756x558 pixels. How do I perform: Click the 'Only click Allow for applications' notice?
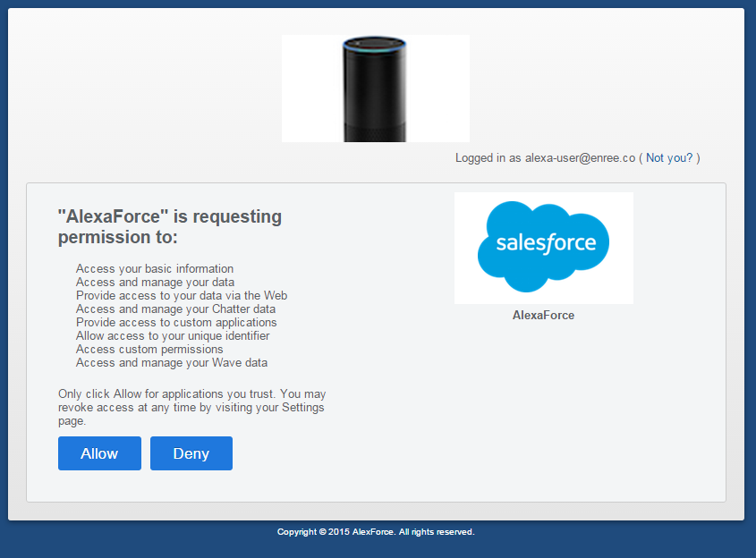[x=191, y=407]
